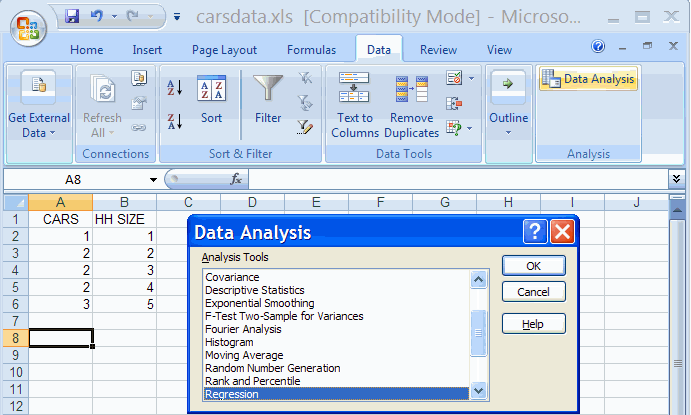Viewport: 691px width, 415px height.
Task: Select Histogram in the Analysis Tools list
Action: click(x=230, y=342)
